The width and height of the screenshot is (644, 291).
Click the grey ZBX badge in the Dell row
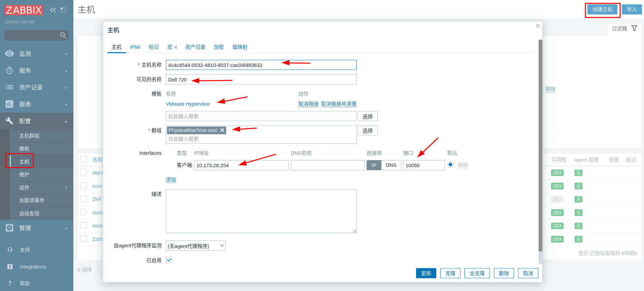[557, 199]
